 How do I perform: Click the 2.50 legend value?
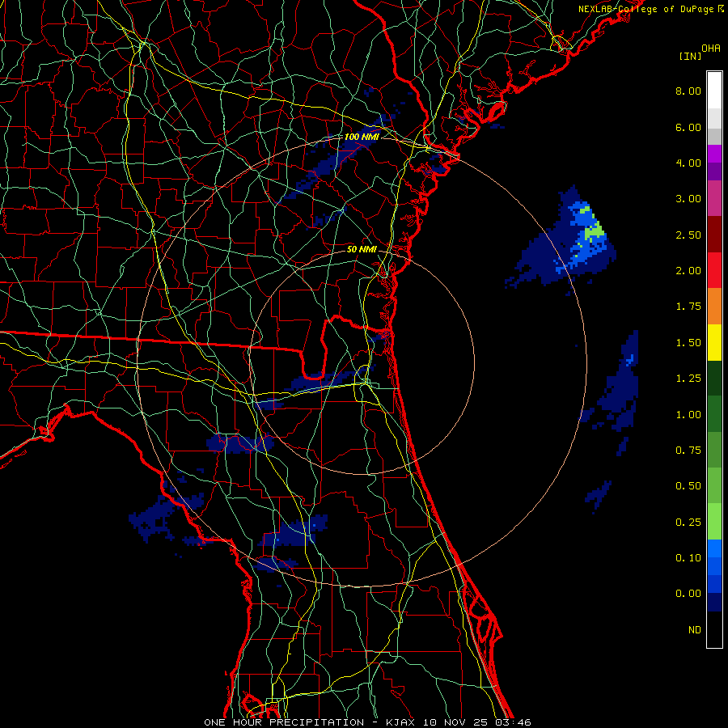pyautogui.click(x=688, y=235)
